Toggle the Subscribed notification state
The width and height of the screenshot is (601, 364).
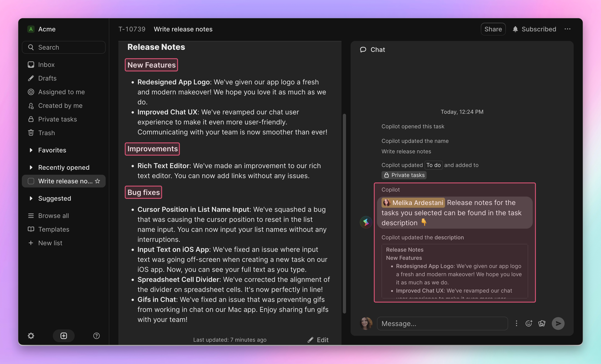(x=534, y=29)
